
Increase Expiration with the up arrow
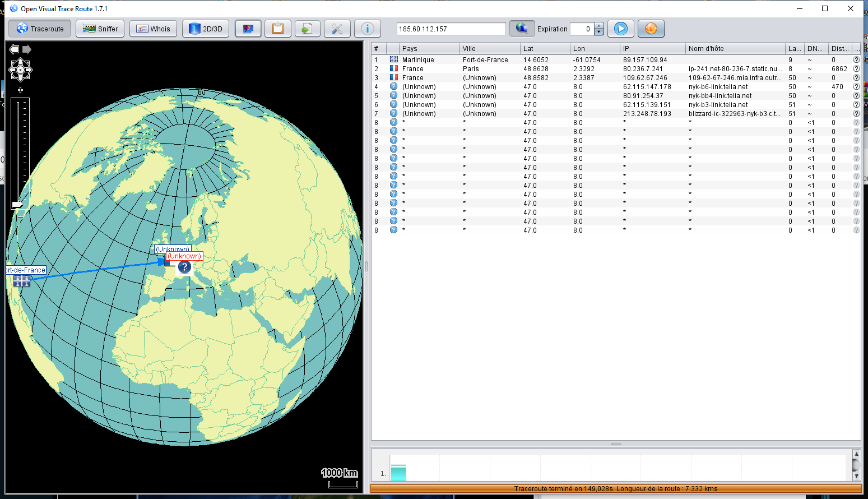599,26
